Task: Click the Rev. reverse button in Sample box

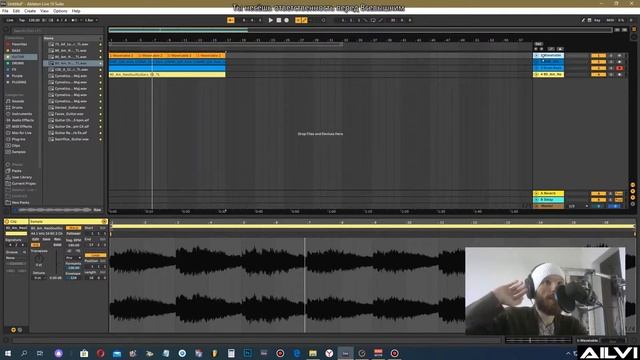Action: click(x=58, y=239)
